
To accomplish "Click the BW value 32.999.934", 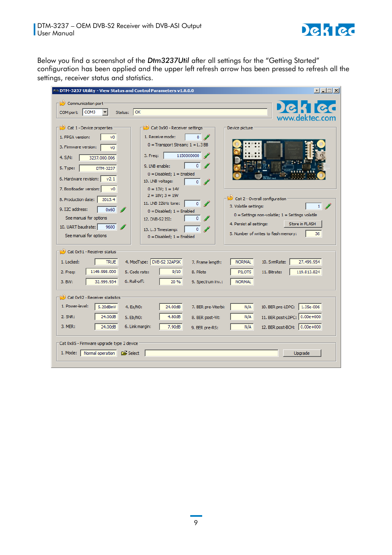I will pyautogui.click(x=102, y=282).
